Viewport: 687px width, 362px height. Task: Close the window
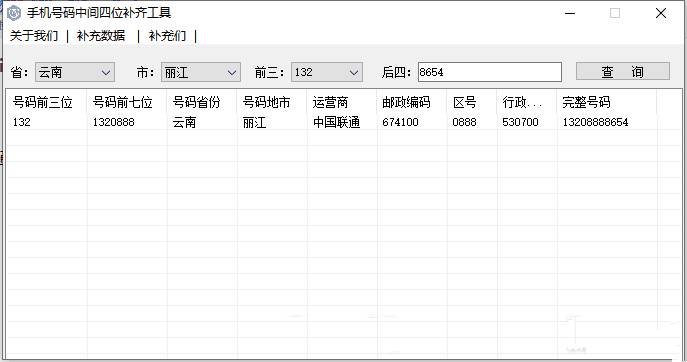coord(661,13)
